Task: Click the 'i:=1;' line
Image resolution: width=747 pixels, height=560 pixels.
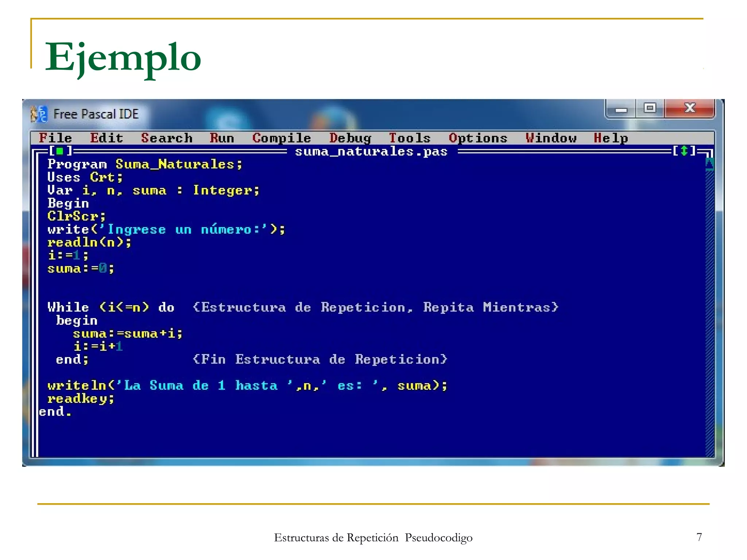Action: (x=68, y=255)
